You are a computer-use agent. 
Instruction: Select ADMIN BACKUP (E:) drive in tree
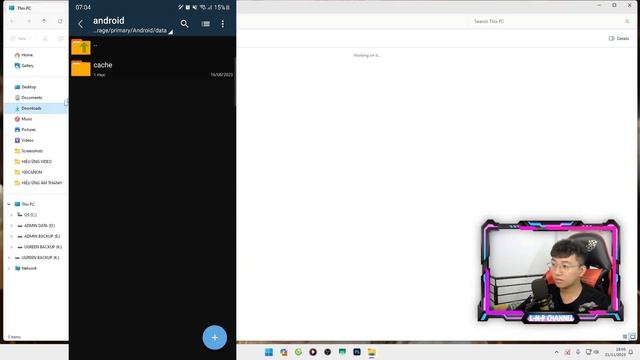[x=38, y=236]
